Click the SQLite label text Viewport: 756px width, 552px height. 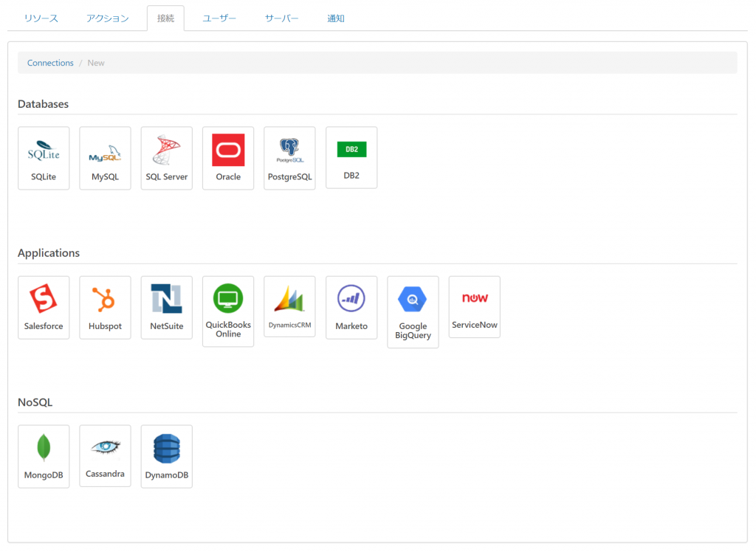coord(44,177)
